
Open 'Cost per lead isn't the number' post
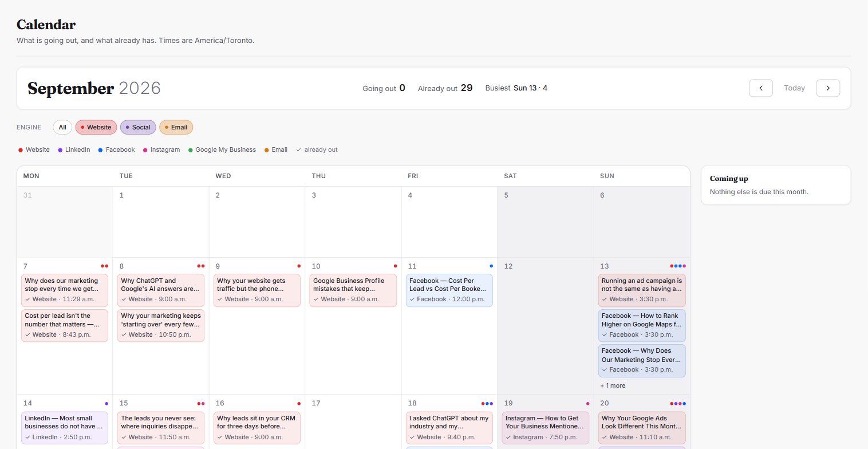tap(65, 325)
